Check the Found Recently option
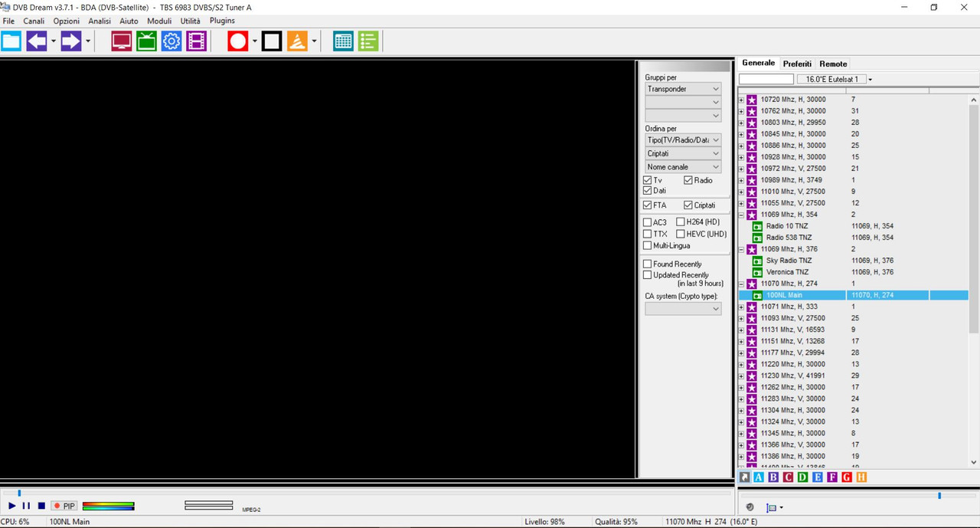The height and width of the screenshot is (528, 980). (x=648, y=264)
